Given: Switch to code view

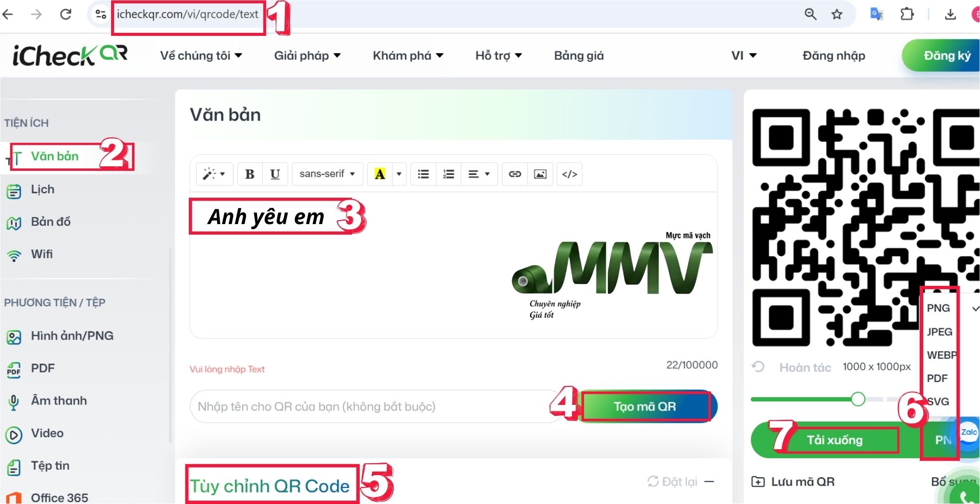Looking at the screenshot, I should click(569, 174).
